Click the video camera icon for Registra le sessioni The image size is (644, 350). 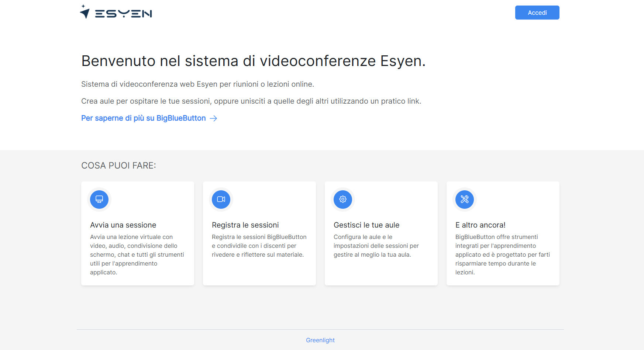221,199
